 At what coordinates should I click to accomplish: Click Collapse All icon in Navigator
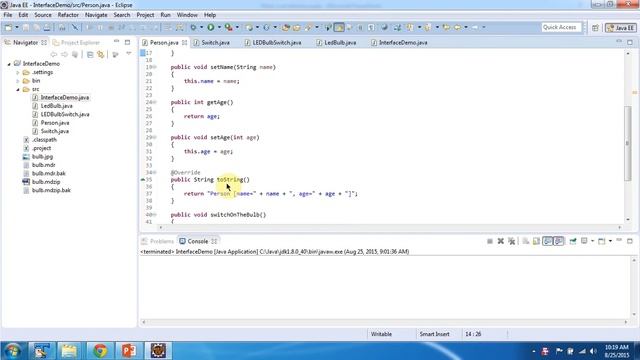point(90,54)
